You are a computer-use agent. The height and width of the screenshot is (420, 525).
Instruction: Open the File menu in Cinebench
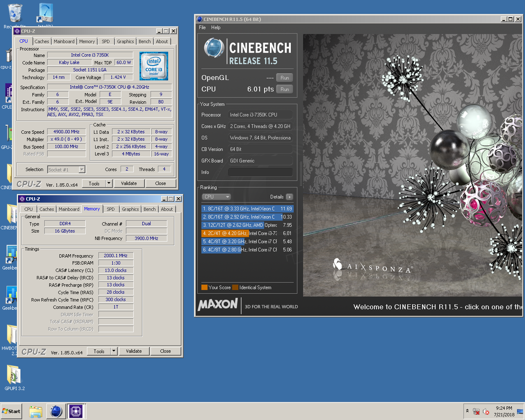(x=202, y=27)
